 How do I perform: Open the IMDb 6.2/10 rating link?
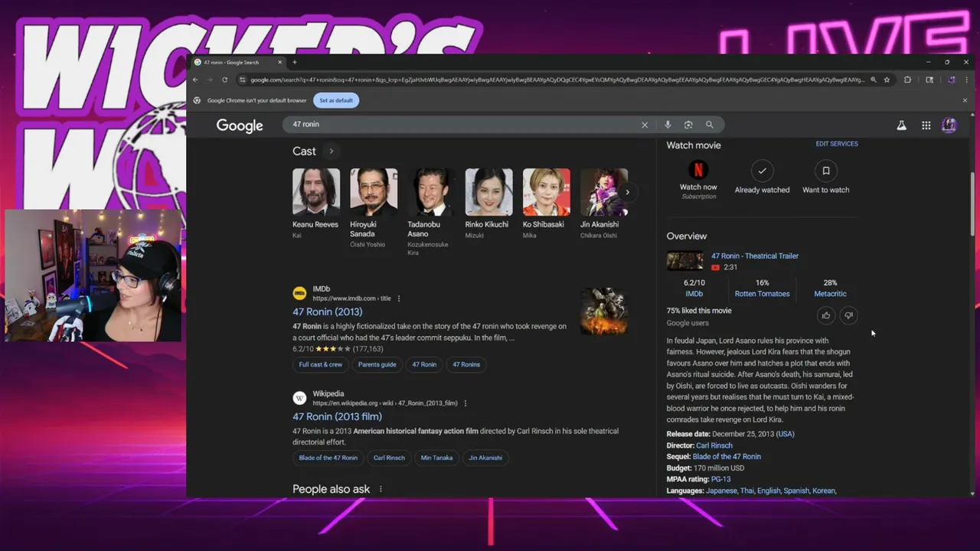click(694, 289)
